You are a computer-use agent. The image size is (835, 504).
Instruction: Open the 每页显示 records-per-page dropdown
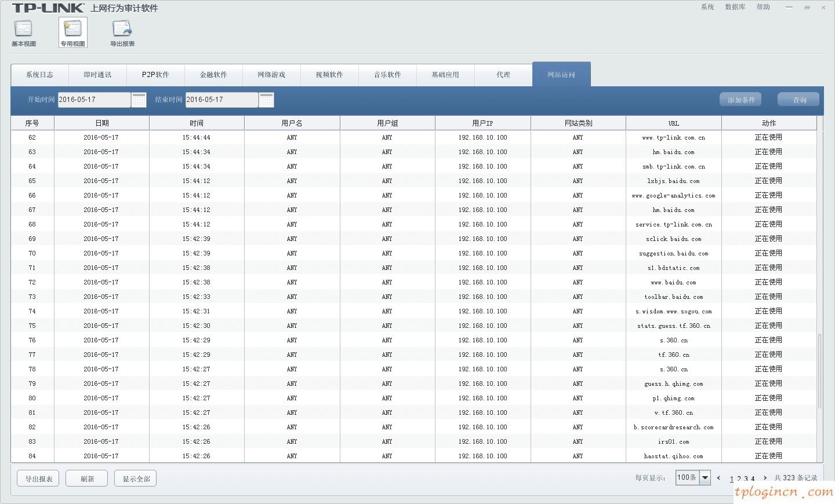tap(706, 477)
